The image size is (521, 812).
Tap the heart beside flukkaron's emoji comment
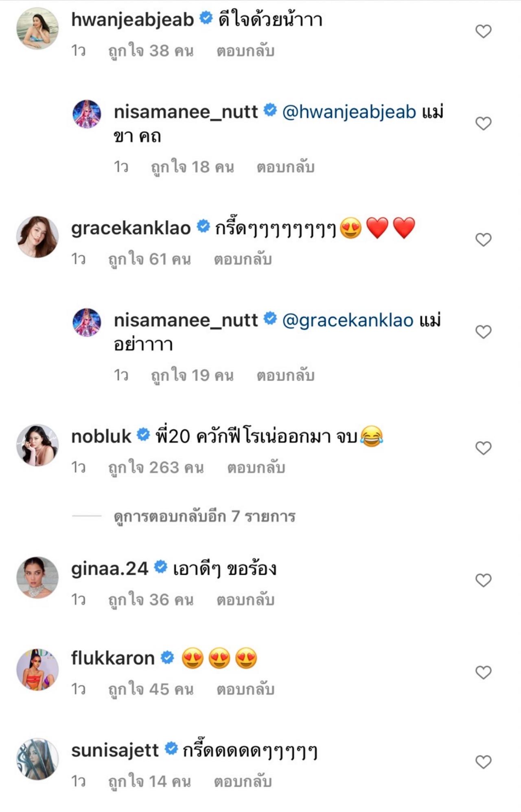point(484,672)
